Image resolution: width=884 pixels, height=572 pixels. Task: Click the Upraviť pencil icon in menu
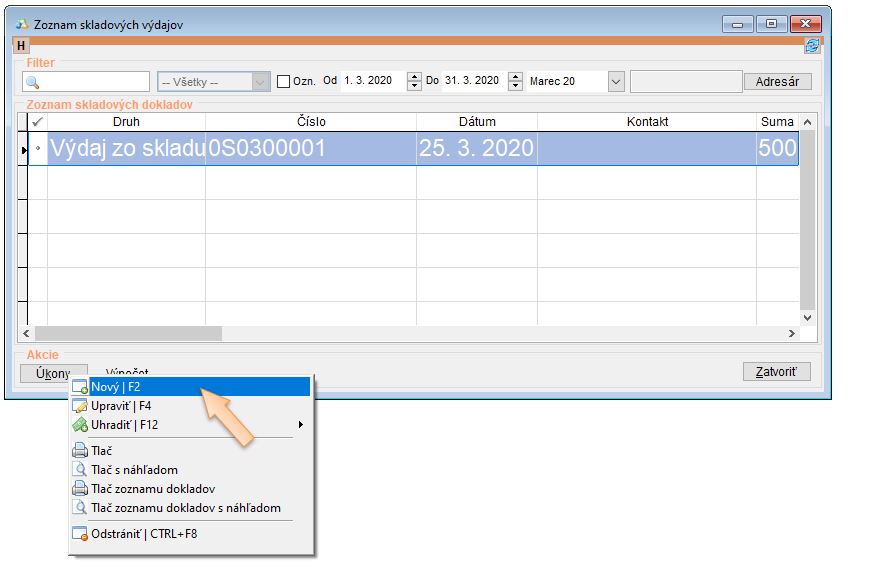coord(80,406)
